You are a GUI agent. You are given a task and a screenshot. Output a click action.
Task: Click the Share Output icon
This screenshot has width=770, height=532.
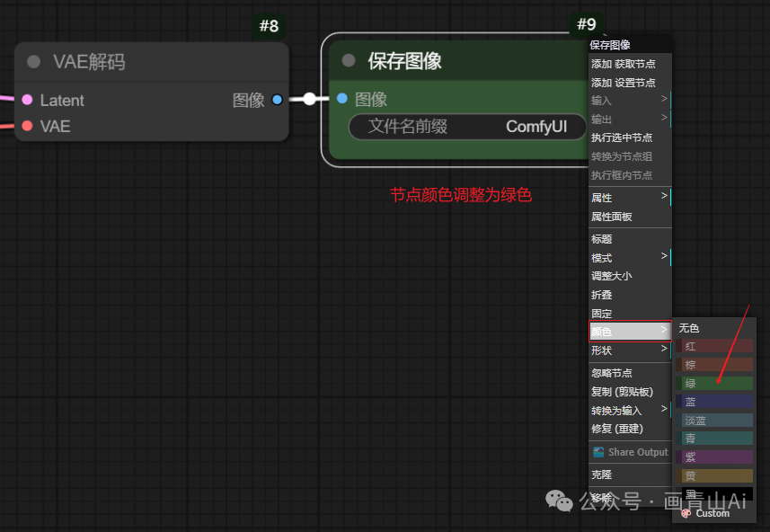[598, 452]
